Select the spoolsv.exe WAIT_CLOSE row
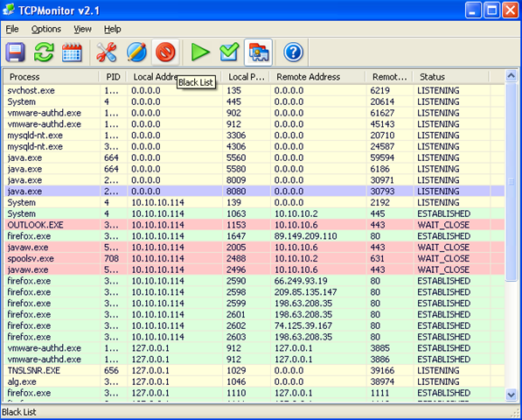This screenshot has height=420, width=522. pos(254,258)
